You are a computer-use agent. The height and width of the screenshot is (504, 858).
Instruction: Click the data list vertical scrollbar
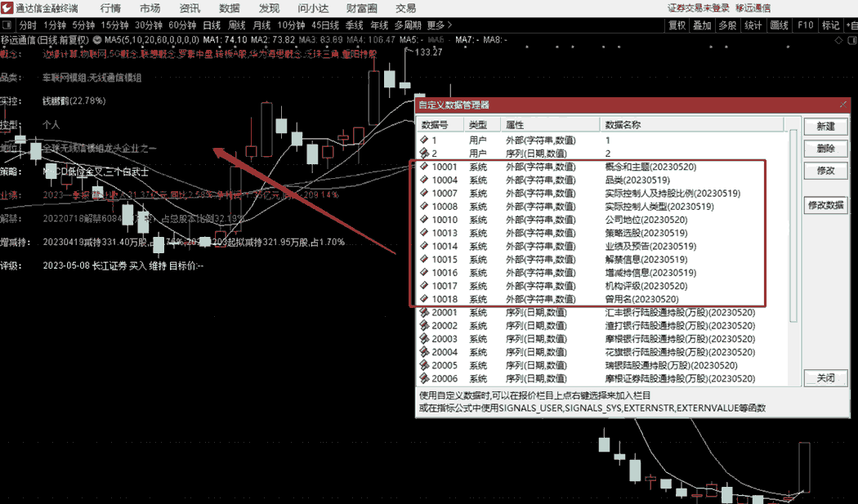point(793,225)
